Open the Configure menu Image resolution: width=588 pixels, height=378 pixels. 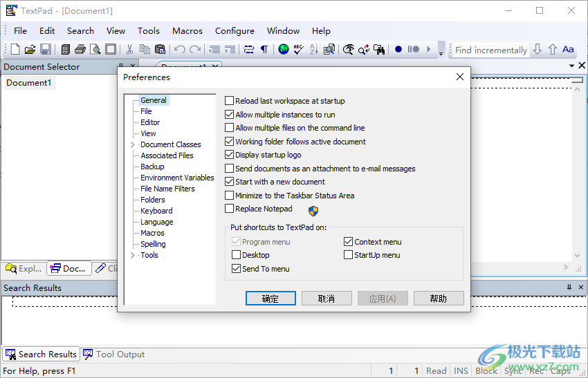tap(235, 30)
